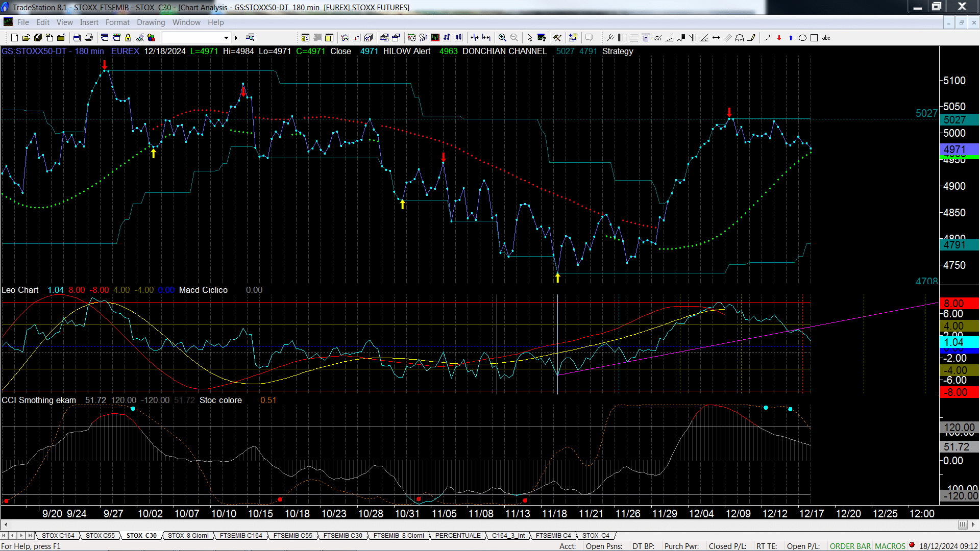Viewport: 980px width, 551px height.
Task: Click the Zoom In magnifier
Action: [x=502, y=38]
